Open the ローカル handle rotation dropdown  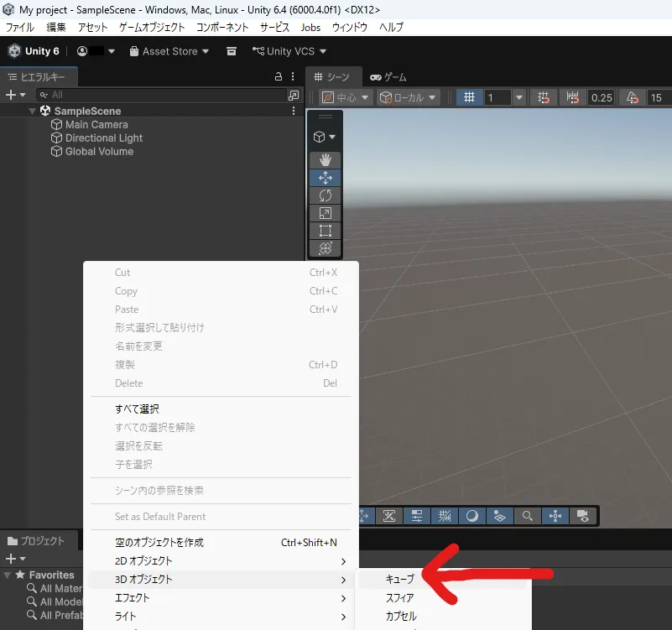pyautogui.click(x=409, y=97)
